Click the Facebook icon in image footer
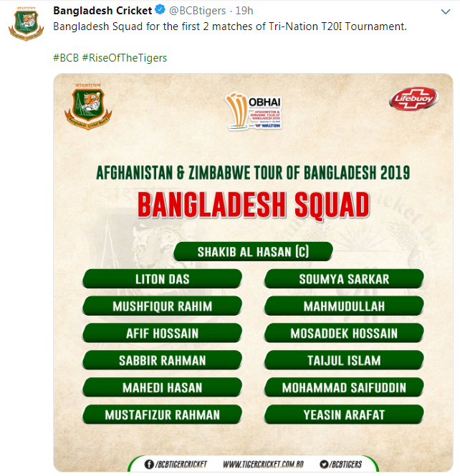 [149, 464]
